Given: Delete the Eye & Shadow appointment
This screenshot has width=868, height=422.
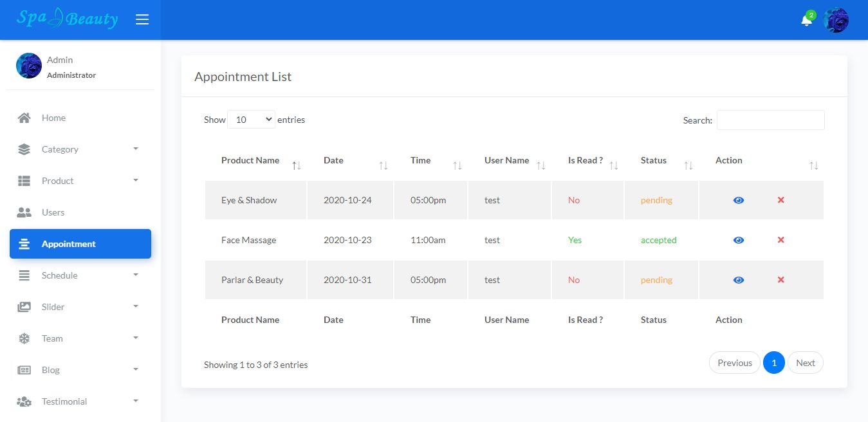Looking at the screenshot, I should tap(780, 200).
